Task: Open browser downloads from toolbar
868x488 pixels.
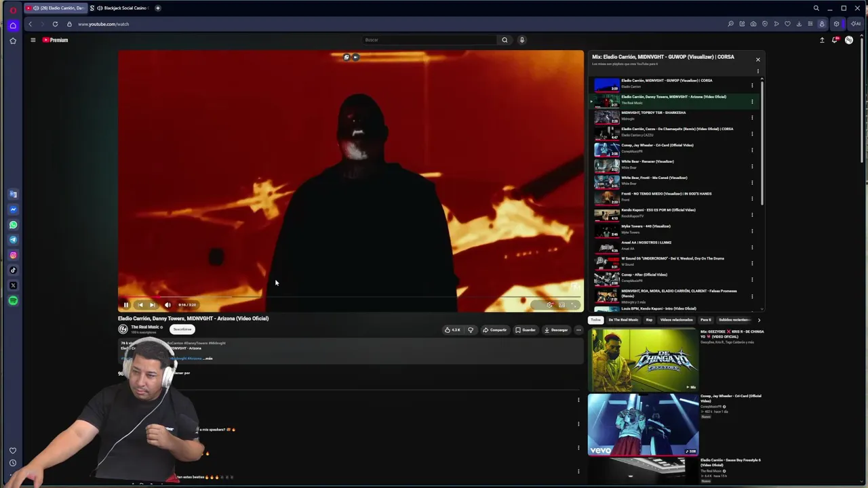Action: (x=799, y=24)
